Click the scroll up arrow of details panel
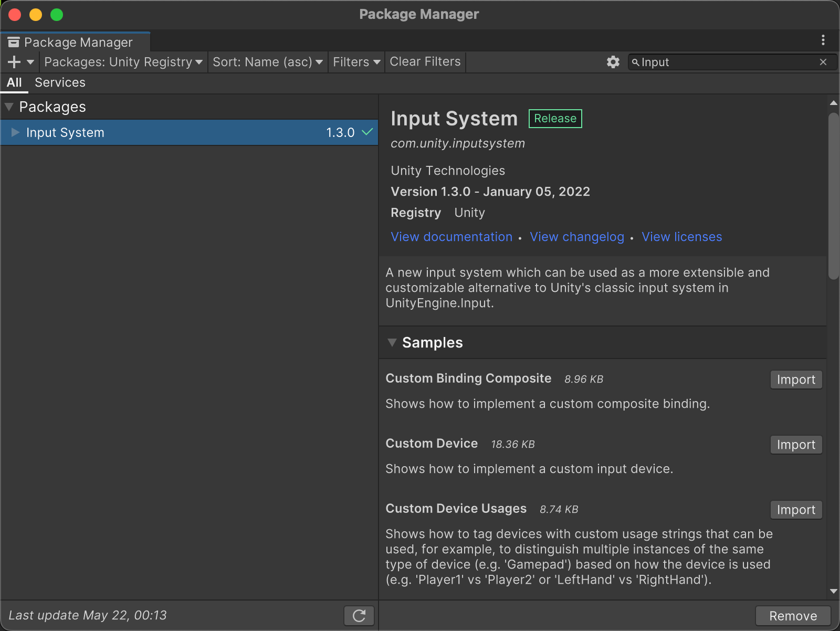The height and width of the screenshot is (631, 840). (x=833, y=103)
